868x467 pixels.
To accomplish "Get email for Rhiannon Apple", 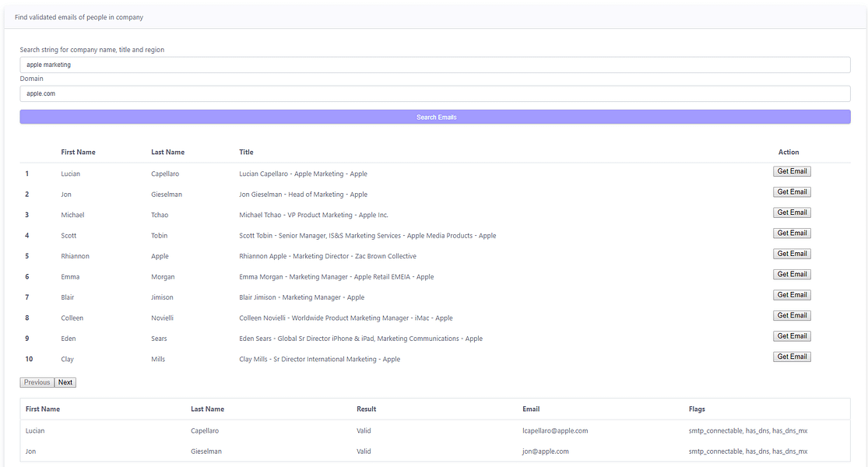I will pyautogui.click(x=792, y=254).
